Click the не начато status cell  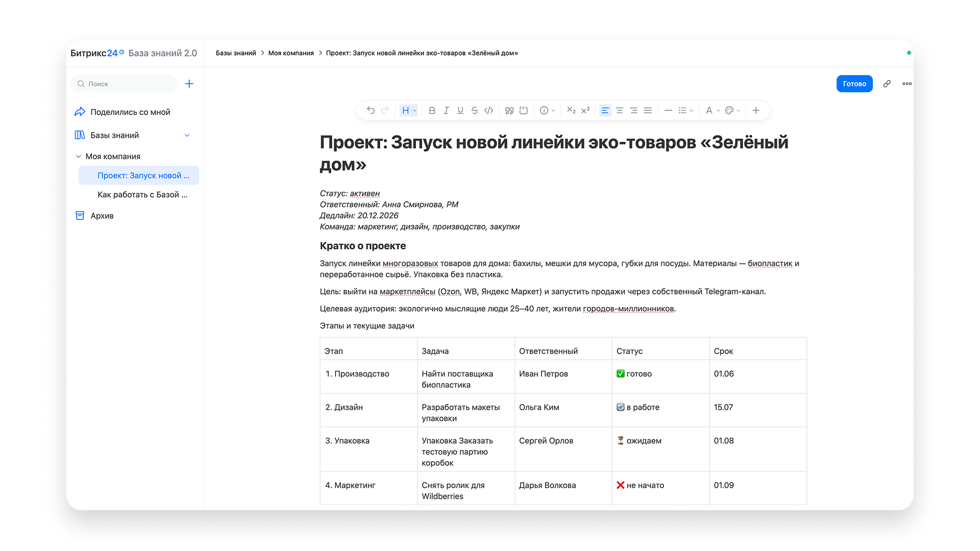(660, 488)
